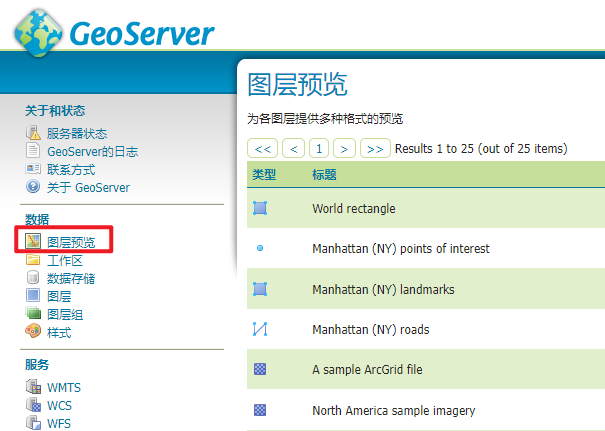
Task: Open the 联系方式 link
Action: (x=71, y=169)
